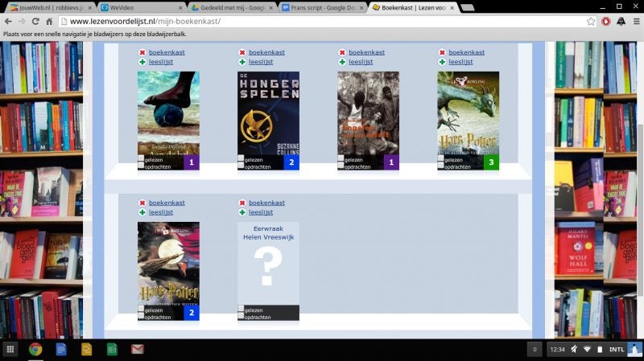
Task: Click boekenkast link above Harry Potter broomstick cover
Action: (x=167, y=203)
